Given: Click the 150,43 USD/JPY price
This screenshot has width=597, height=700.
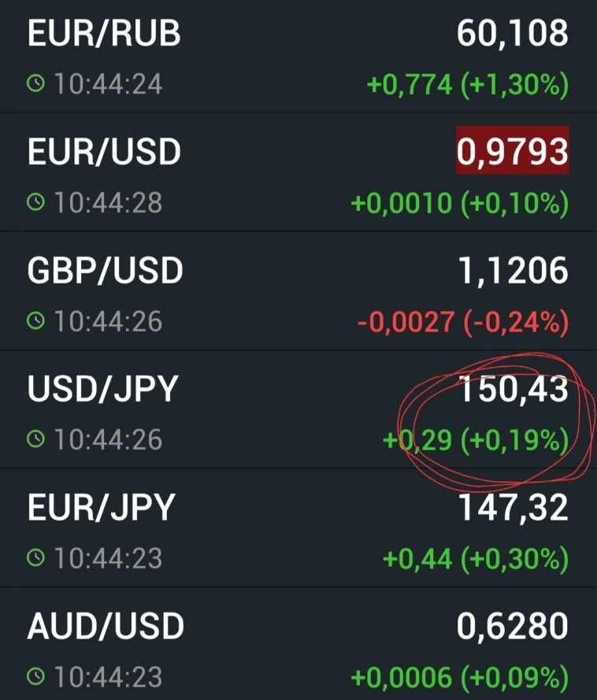Looking at the screenshot, I should pos(513,389).
